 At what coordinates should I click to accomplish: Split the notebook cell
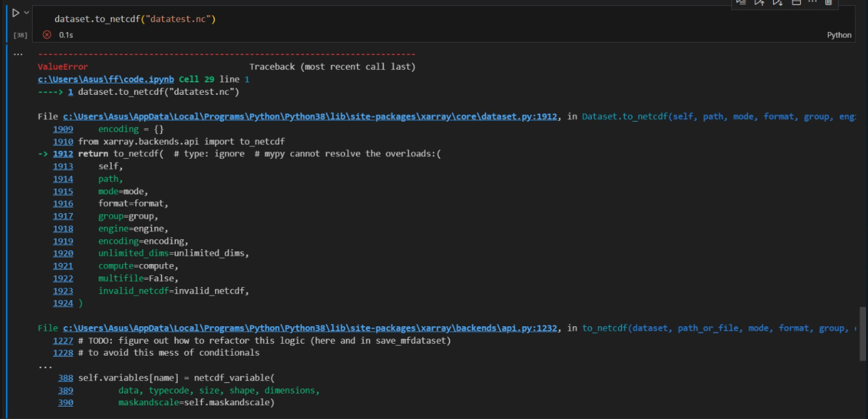796,3
